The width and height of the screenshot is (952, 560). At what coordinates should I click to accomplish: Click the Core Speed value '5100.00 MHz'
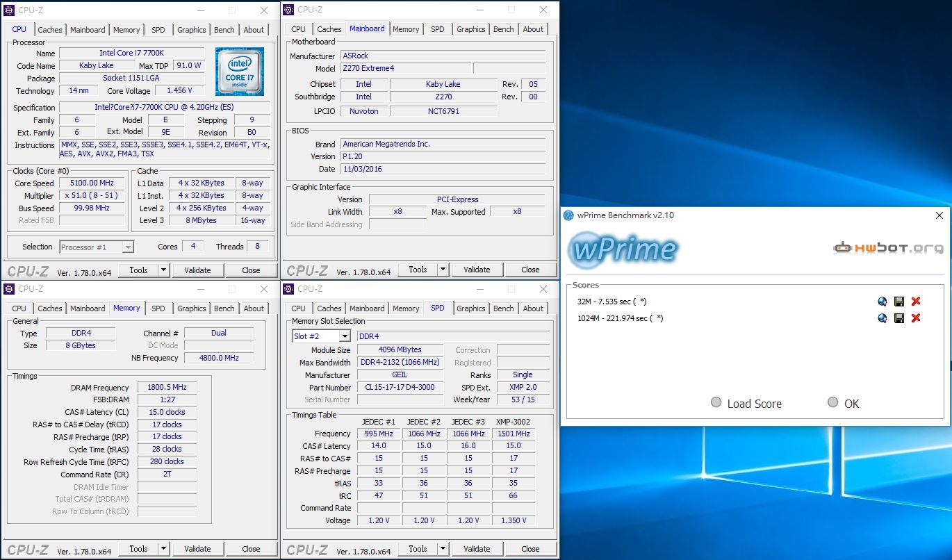point(92,183)
